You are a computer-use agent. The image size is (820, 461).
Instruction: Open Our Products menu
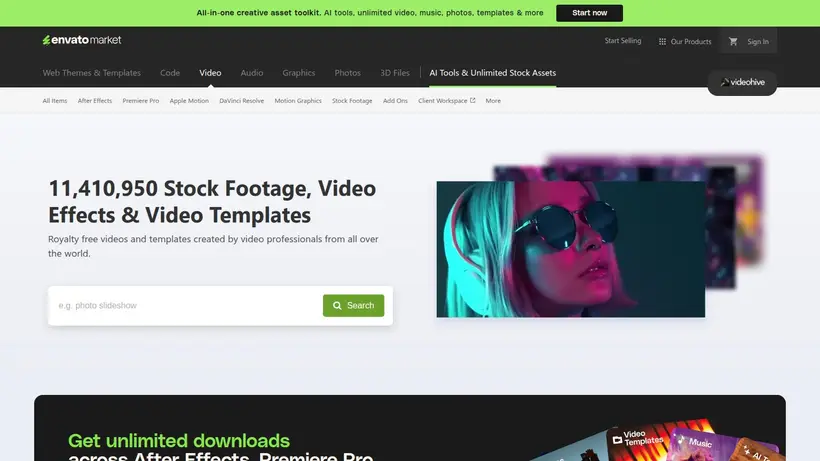pyautogui.click(x=685, y=41)
